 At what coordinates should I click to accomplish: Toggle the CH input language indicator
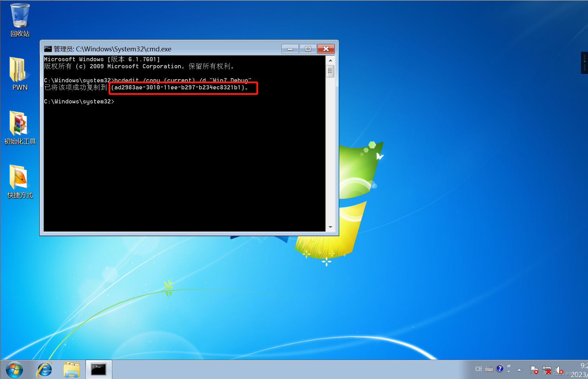(479, 369)
